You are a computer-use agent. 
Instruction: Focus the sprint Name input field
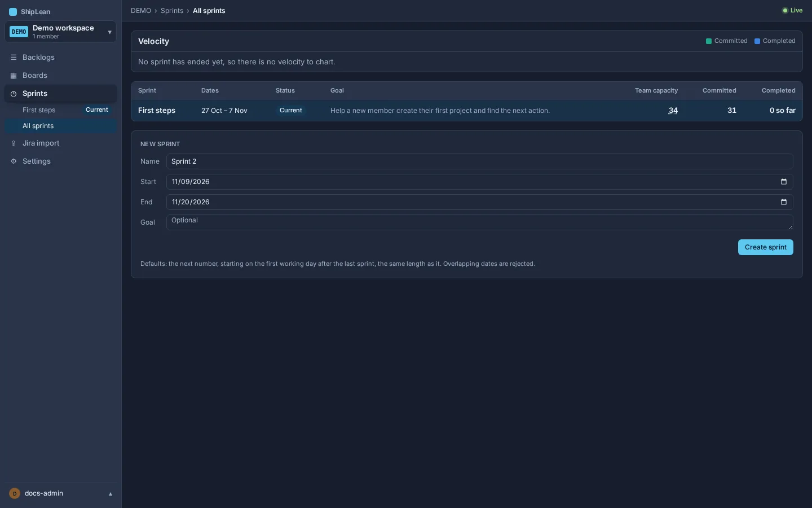pos(479,161)
